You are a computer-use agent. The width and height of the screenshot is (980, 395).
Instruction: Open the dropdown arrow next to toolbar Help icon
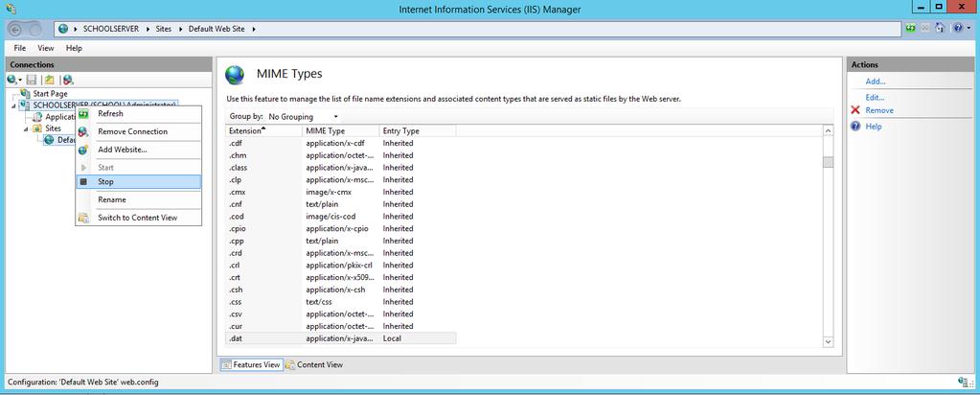coord(967,29)
